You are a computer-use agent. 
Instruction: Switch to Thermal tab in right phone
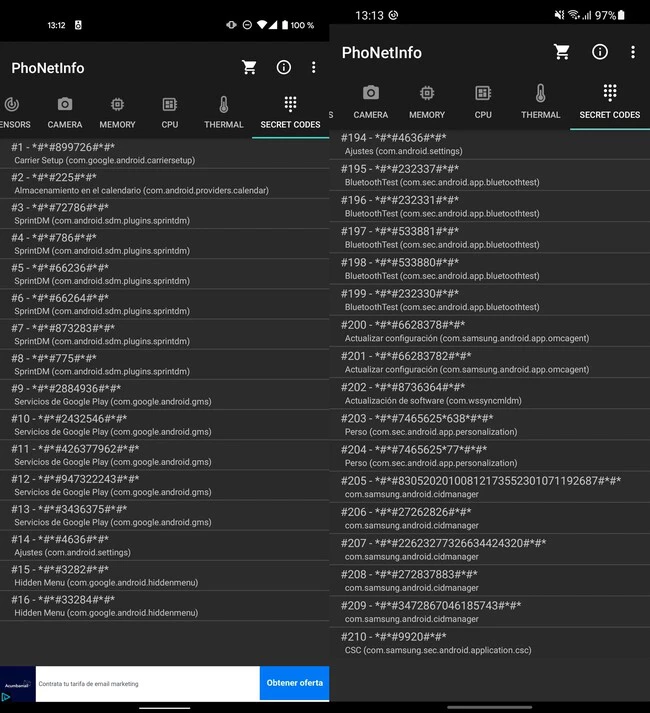[x=540, y=102]
